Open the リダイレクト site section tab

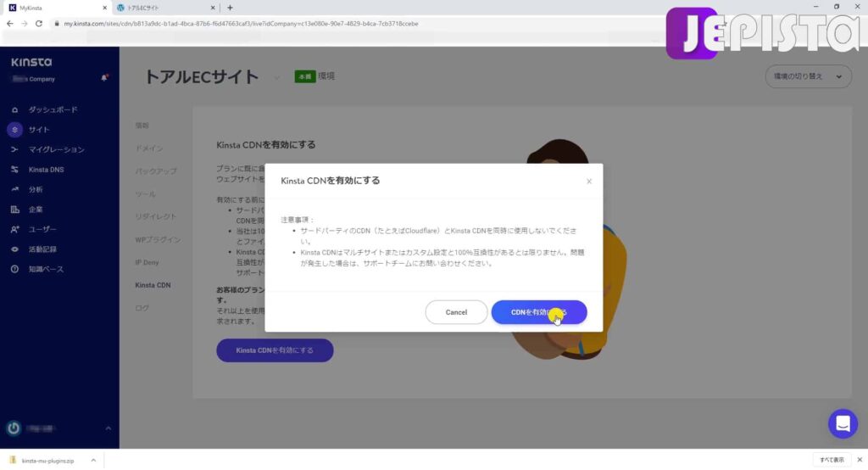click(156, 216)
